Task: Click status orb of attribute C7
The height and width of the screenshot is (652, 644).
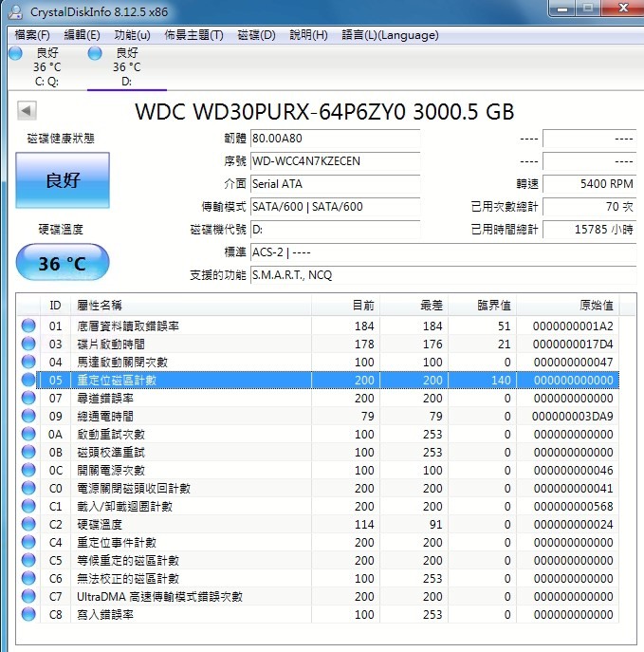Action: (28, 596)
